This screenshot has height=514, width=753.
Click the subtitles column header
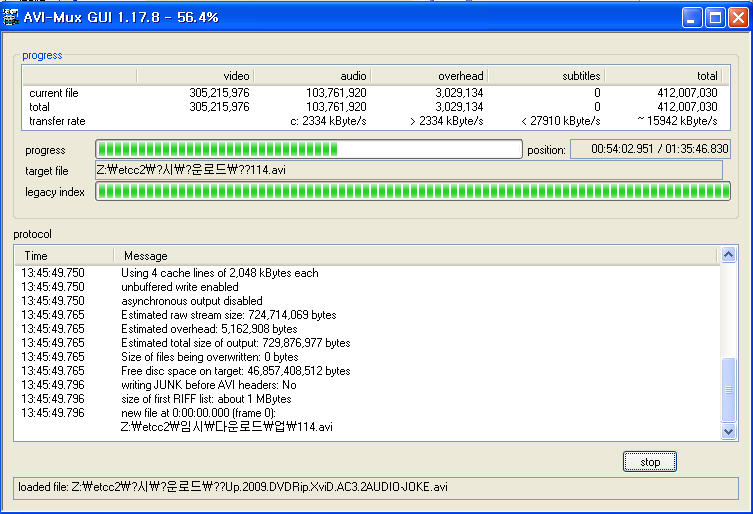(x=547, y=76)
